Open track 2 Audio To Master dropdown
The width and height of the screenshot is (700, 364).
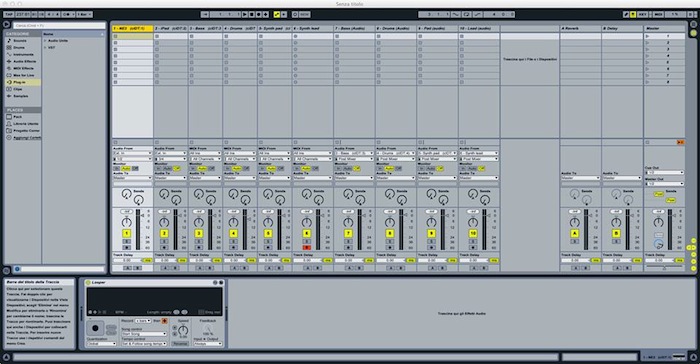(x=171, y=178)
